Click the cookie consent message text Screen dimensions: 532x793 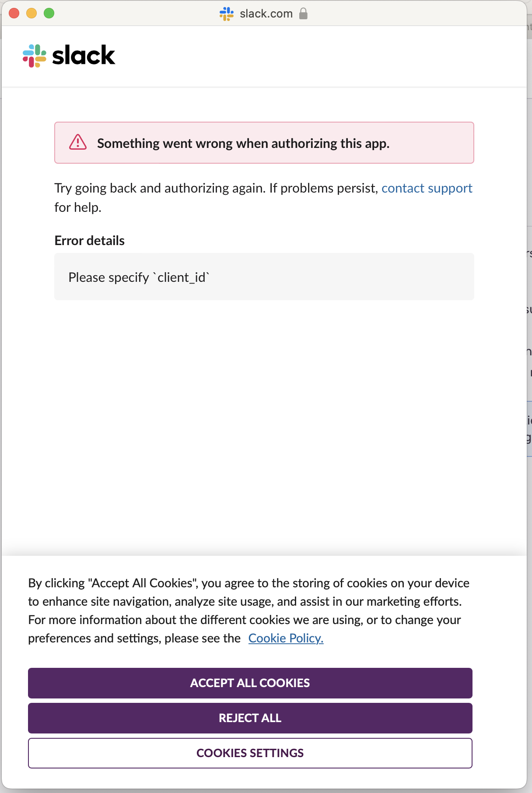(x=248, y=610)
